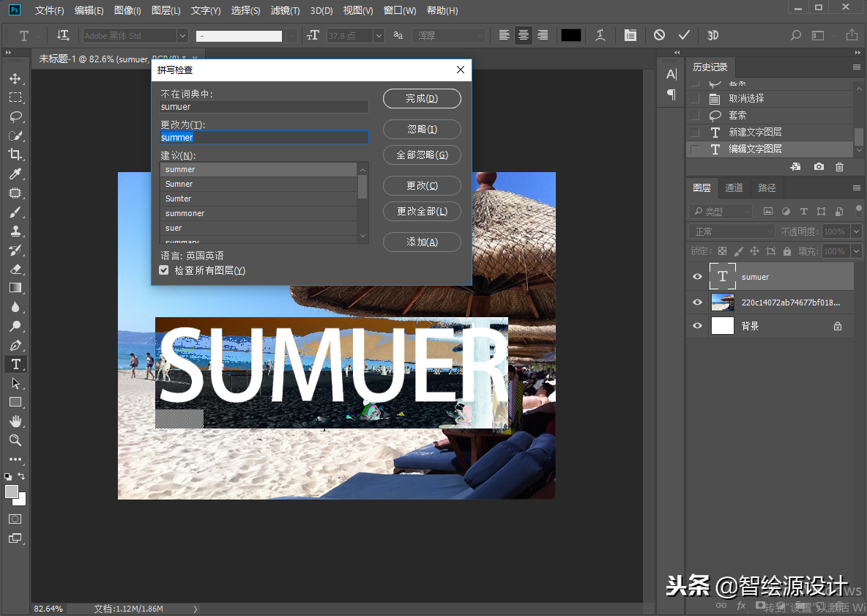Toggle visibility of the 背景 layer
Screen dimensions: 867x616
tap(697, 326)
